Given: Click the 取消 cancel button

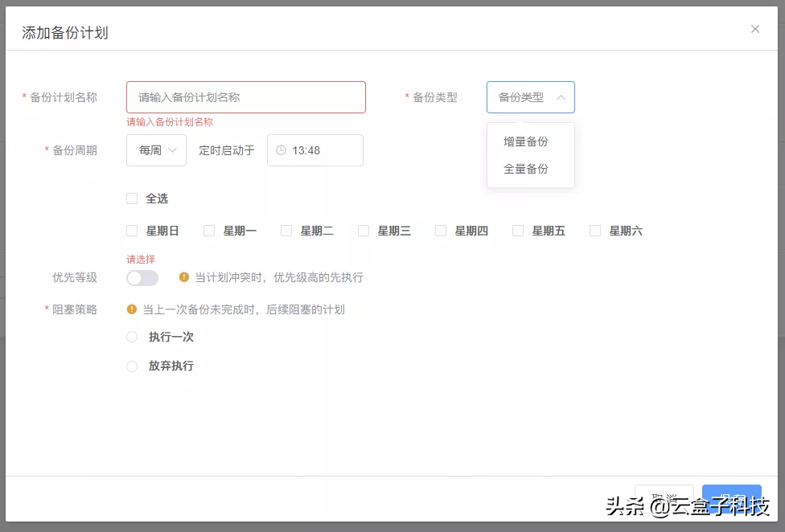Looking at the screenshot, I should pyautogui.click(x=664, y=497).
